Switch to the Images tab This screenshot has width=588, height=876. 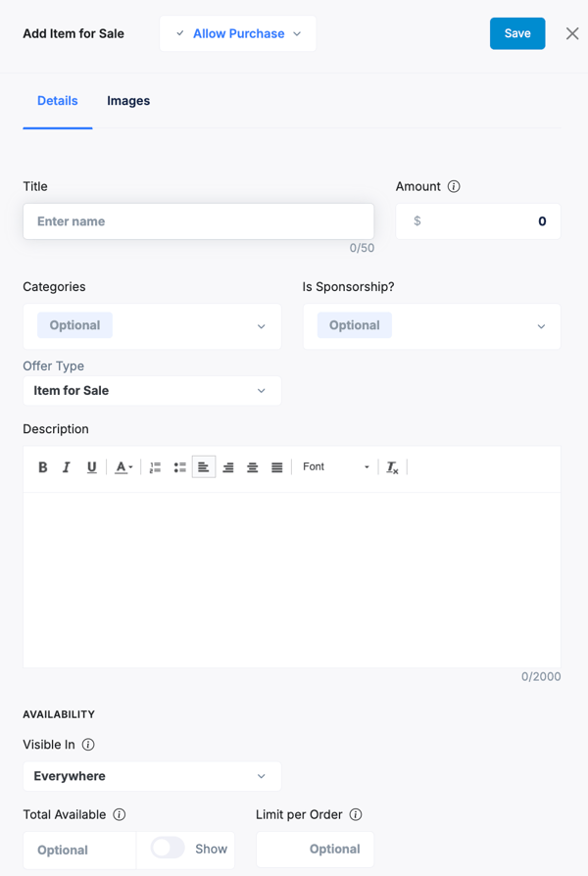pos(128,101)
